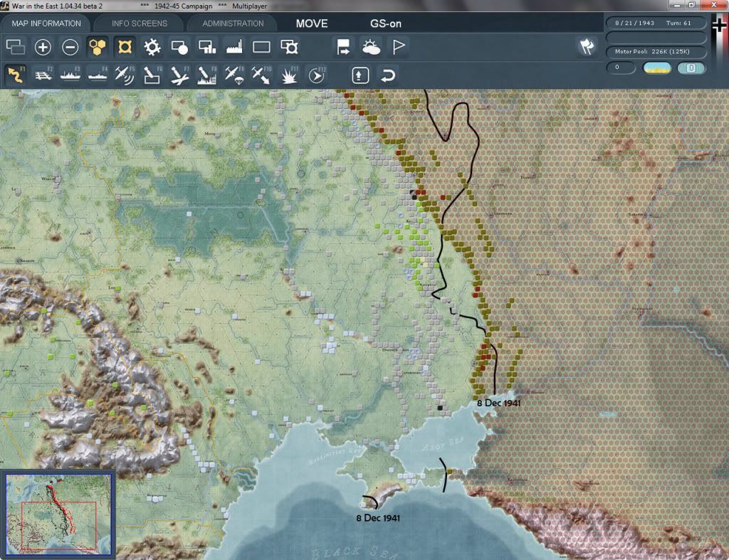Click the teal counter pill showing 0
Screen dimensions: 729x560
pyautogui.click(x=691, y=68)
